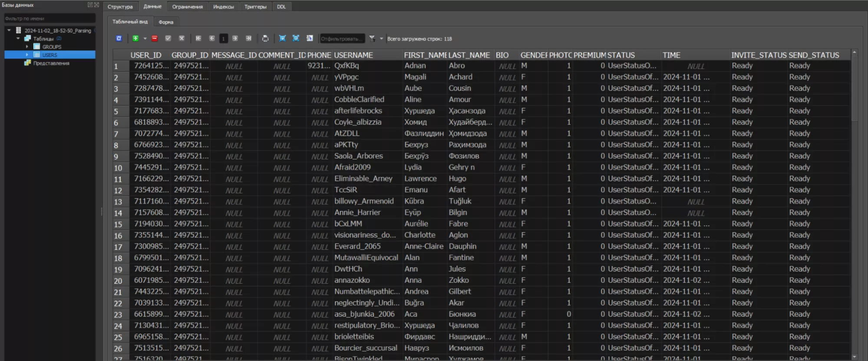This screenshot has width=868, height=361.
Task: Click the Табличный вид scrollbar thumb
Action: 854,89
